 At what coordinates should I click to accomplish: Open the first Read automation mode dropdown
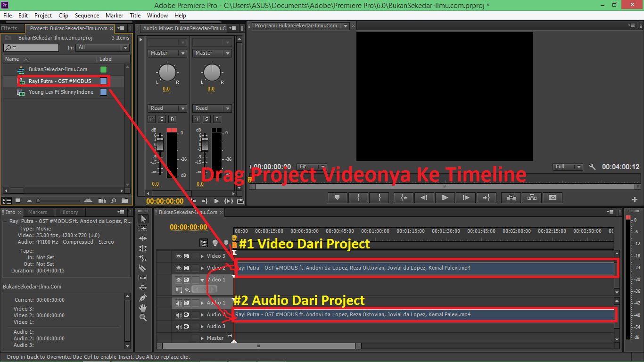[167, 108]
